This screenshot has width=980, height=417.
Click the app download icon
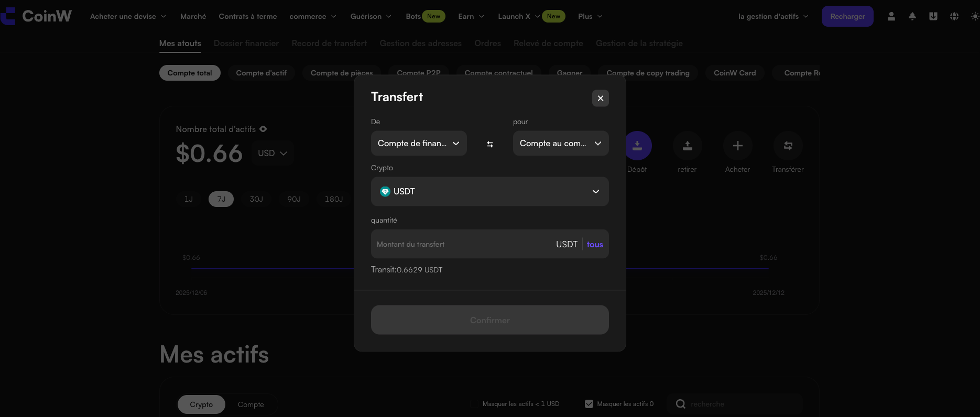933,16
